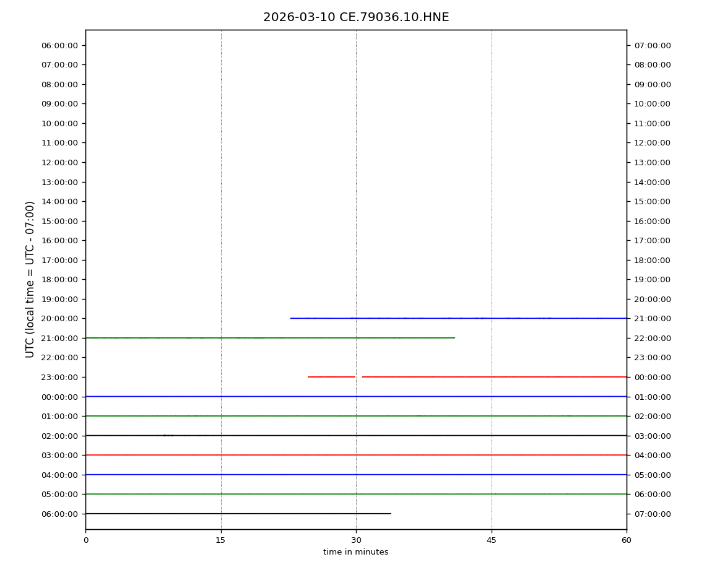Select the 45 tick label on the x-axis
The image size is (712, 588).
point(491,540)
